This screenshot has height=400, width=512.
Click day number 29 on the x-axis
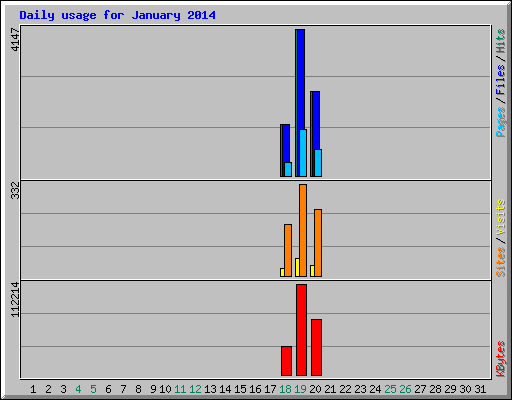coord(450,389)
